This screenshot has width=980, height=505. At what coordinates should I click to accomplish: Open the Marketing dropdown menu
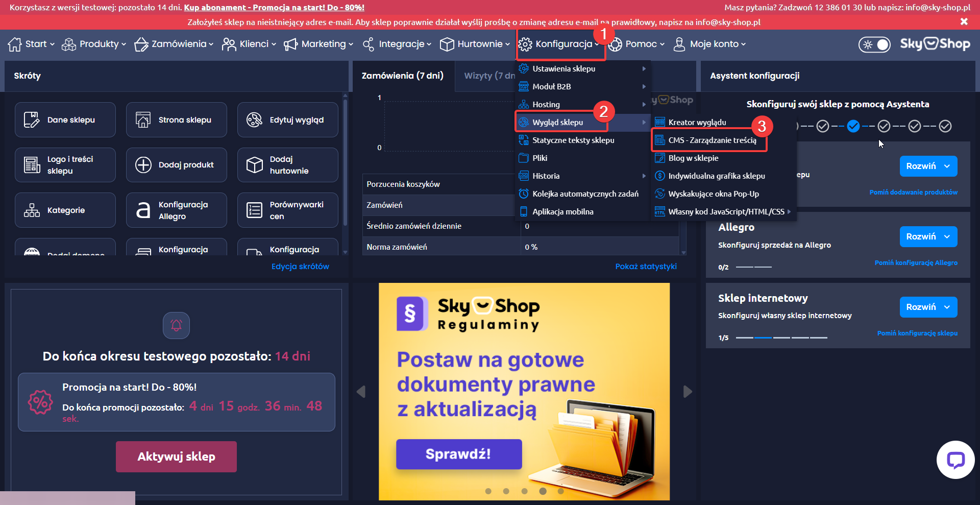318,44
